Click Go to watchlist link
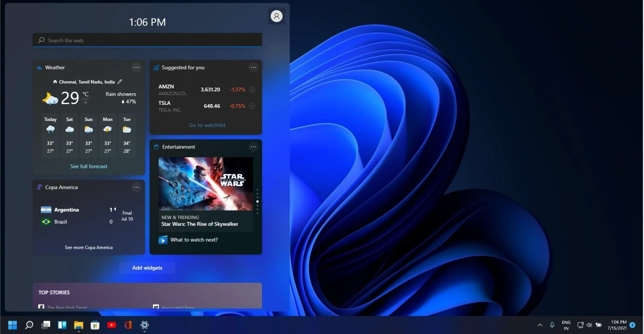Viewport: 644px width, 334px height. coord(207,125)
